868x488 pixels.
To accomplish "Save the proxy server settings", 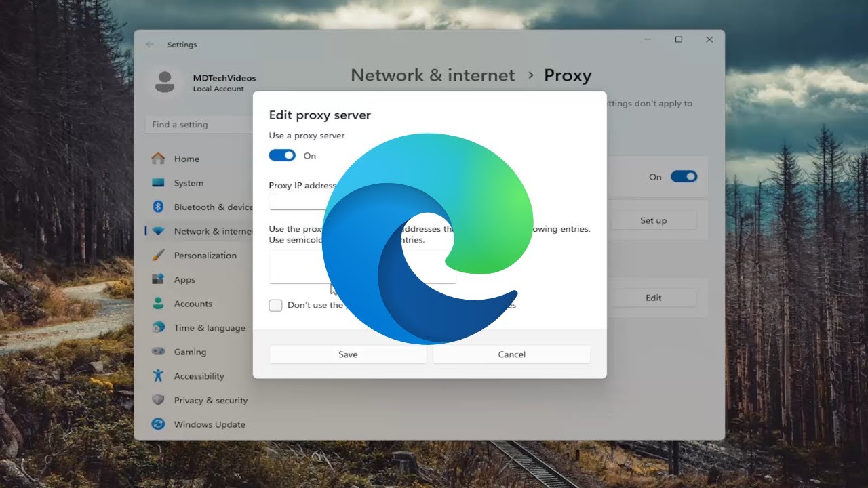I will click(348, 354).
